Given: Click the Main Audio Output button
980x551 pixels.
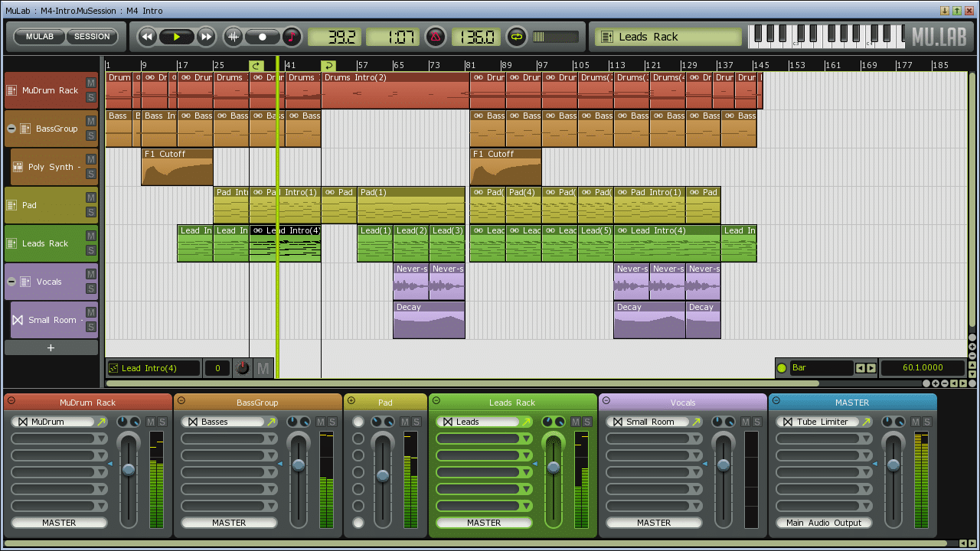Looking at the screenshot, I should tap(824, 523).
